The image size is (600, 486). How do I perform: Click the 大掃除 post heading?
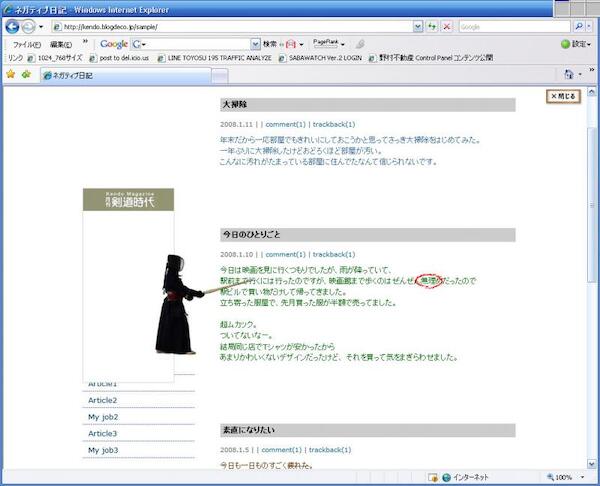click(x=235, y=104)
